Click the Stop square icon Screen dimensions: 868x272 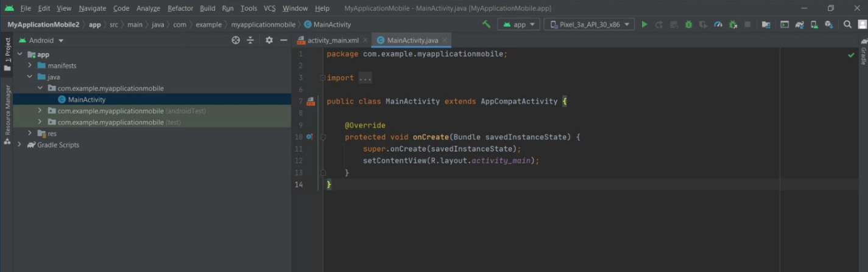[x=747, y=24]
